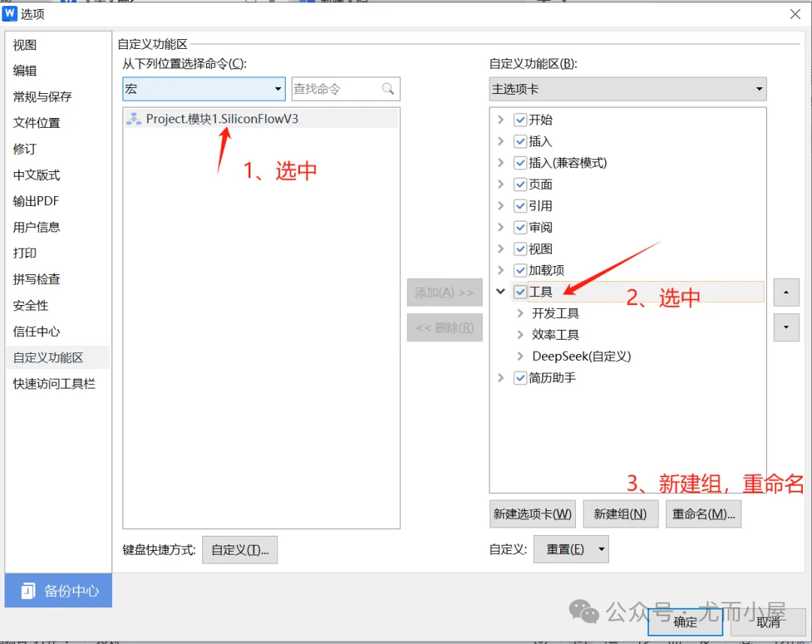
Task: Open the 备份中心 button
Action: (59, 590)
